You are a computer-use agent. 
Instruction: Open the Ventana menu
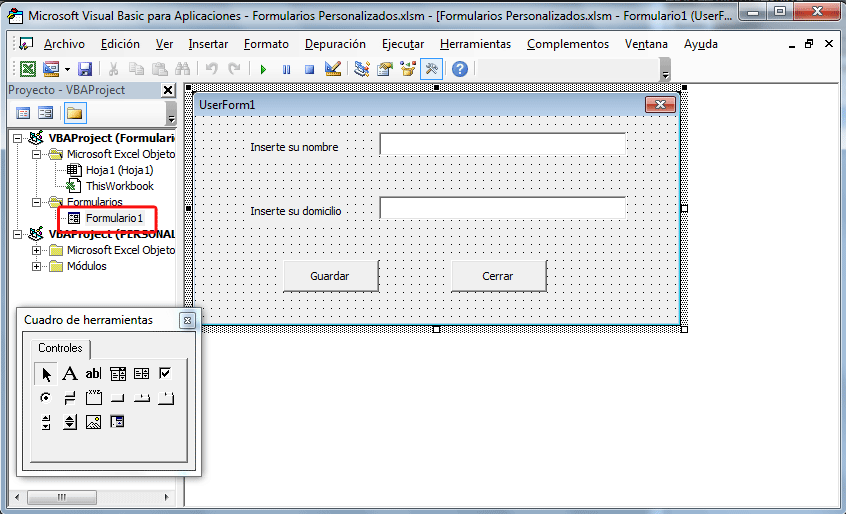click(646, 44)
